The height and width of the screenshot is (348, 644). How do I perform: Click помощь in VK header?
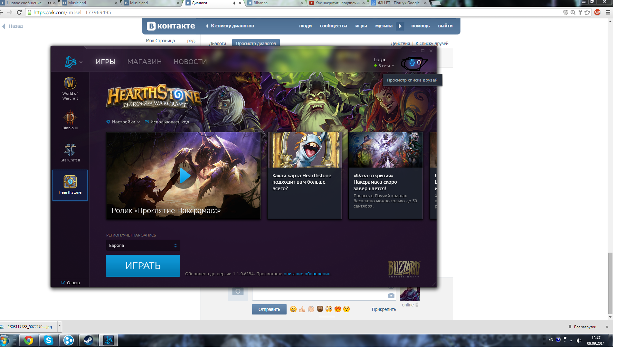(x=421, y=26)
